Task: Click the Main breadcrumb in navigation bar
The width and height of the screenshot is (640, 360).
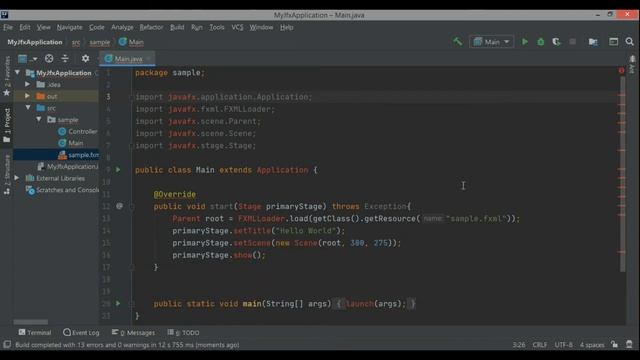Action: pyautogui.click(x=131, y=42)
